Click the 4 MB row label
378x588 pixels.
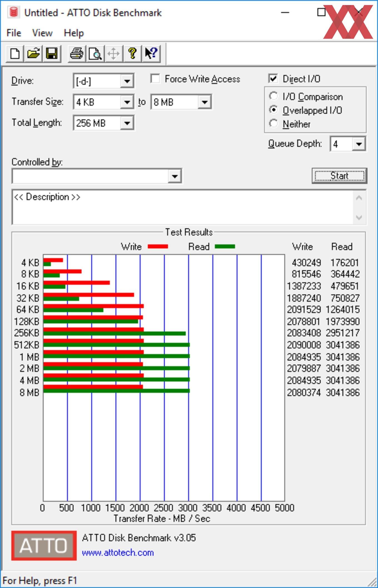[29, 380]
